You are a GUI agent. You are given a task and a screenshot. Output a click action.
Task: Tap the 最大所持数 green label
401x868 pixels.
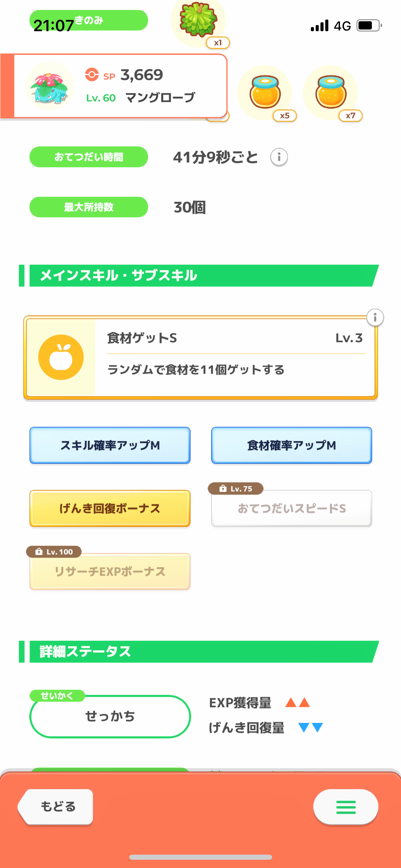click(89, 207)
